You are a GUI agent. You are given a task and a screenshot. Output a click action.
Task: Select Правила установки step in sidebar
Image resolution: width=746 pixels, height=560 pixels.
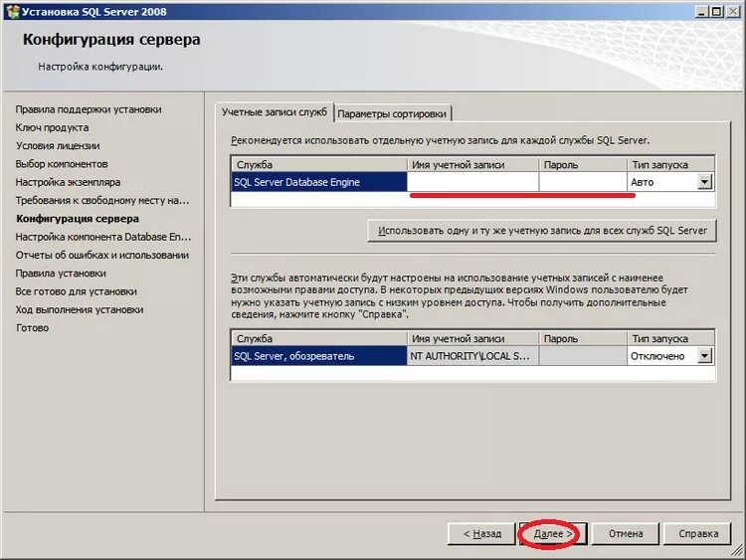[x=61, y=274]
